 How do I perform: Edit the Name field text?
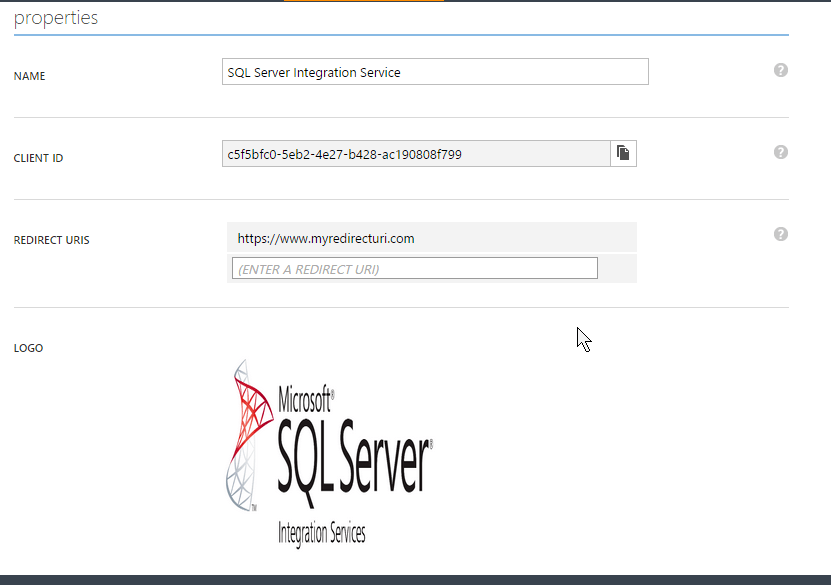click(x=435, y=72)
